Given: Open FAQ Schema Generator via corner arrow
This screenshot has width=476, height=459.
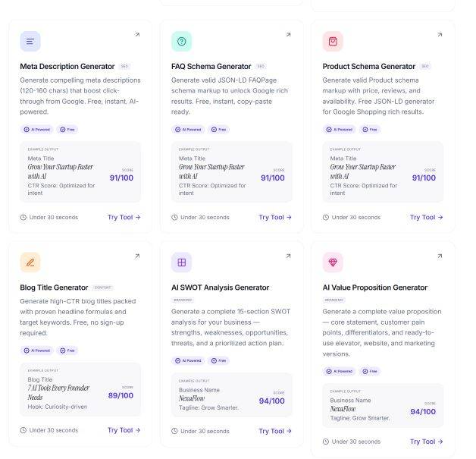Looking at the screenshot, I should click(288, 35).
